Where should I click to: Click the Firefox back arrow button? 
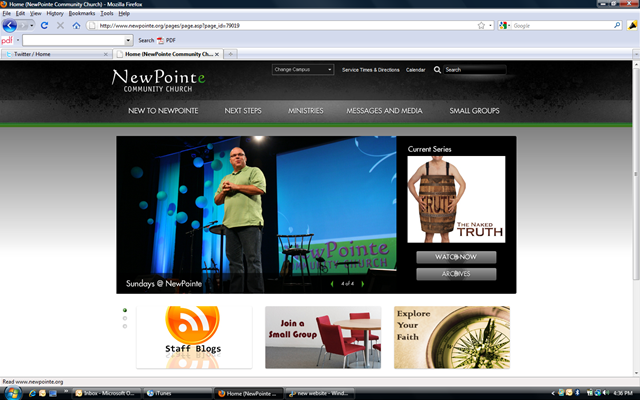[x=9, y=25]
